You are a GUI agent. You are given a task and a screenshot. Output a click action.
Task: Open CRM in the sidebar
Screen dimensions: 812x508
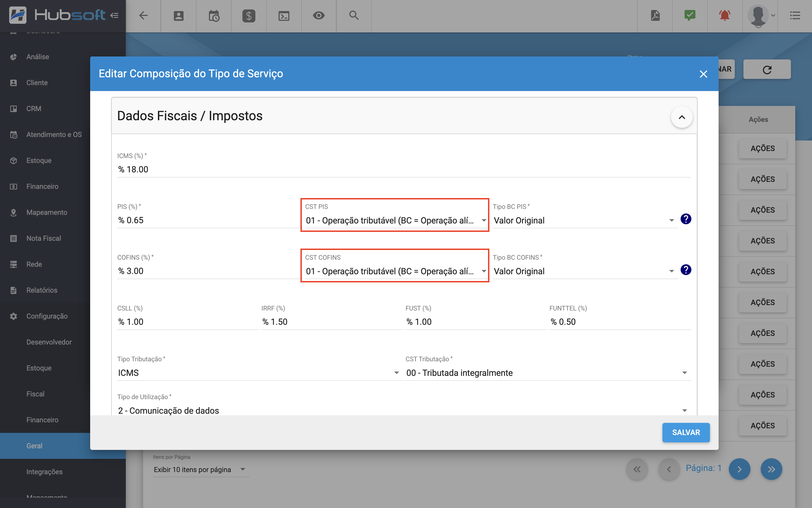pos(33,109)
